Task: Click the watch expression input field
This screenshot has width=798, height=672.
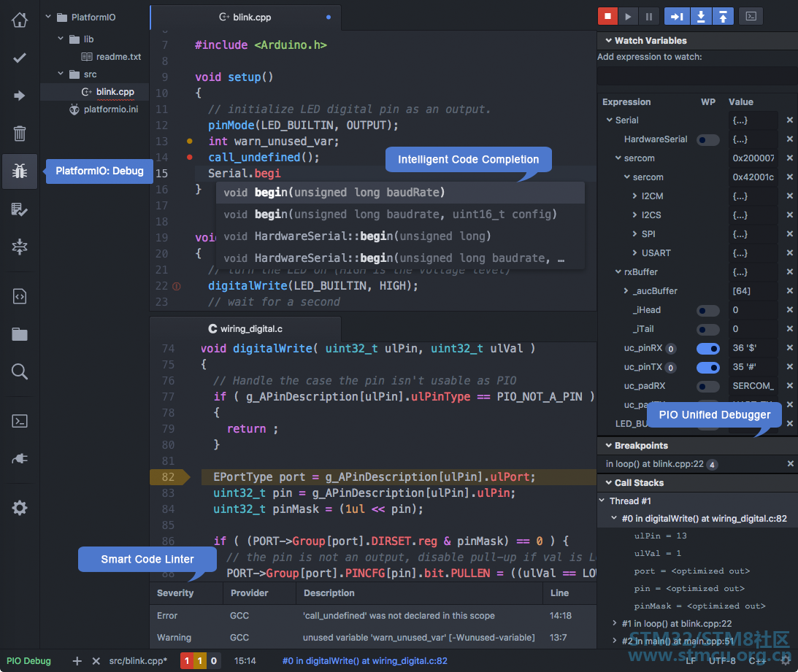Action: (696, 76)
